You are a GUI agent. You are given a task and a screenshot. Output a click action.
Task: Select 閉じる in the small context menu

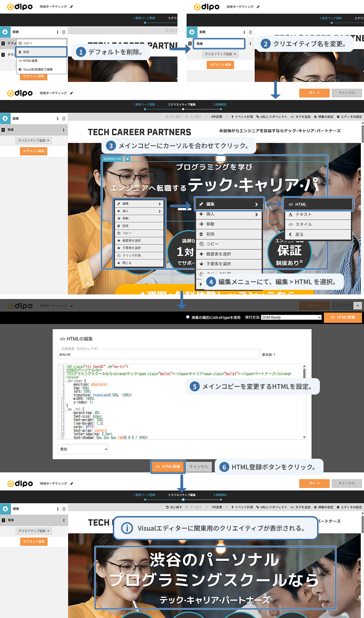click(139, 263)
